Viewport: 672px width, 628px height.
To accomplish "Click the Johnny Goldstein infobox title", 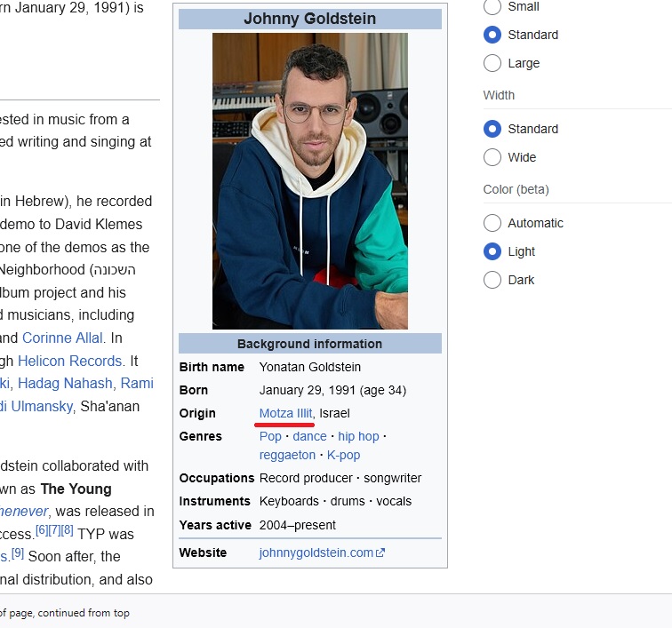I will [x=310, y=19].
